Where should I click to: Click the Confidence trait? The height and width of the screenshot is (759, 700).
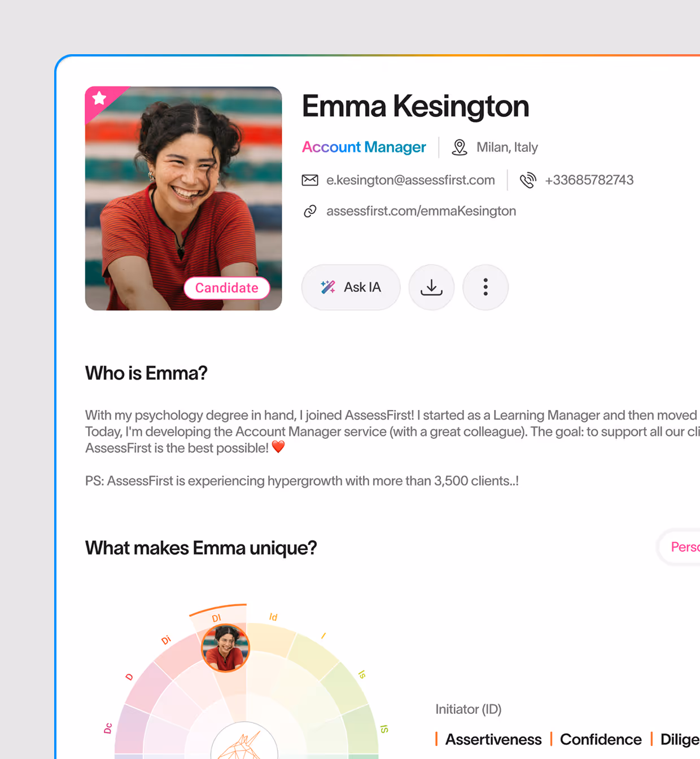(601, 740)
